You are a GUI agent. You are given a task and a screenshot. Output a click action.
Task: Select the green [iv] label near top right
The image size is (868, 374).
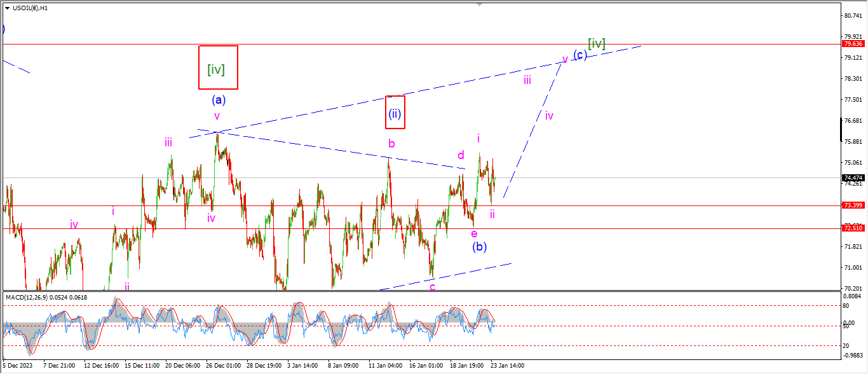pyautogui.click(x=596, y=43)
